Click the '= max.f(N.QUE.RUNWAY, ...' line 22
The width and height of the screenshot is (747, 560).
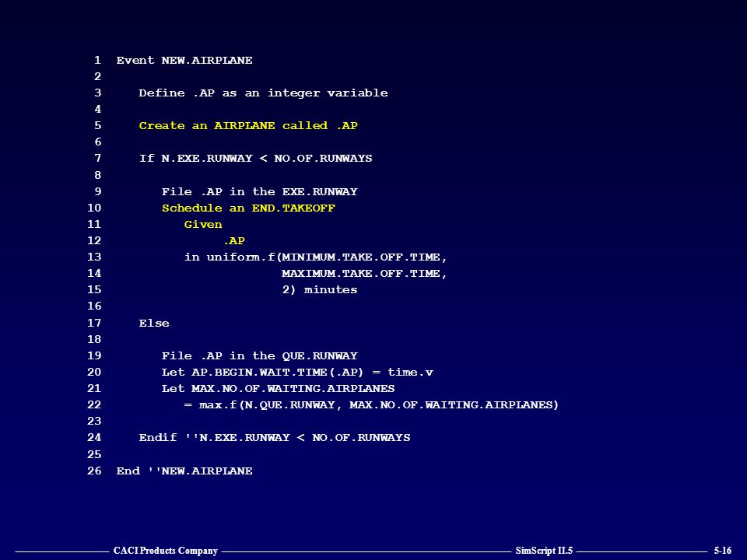(x=371, y=404)
